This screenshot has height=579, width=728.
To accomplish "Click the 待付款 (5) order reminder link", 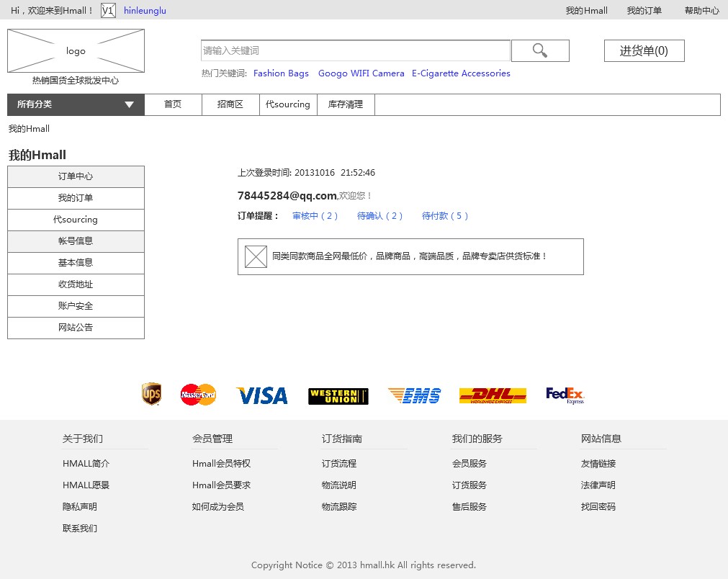I will pos(445,216).
